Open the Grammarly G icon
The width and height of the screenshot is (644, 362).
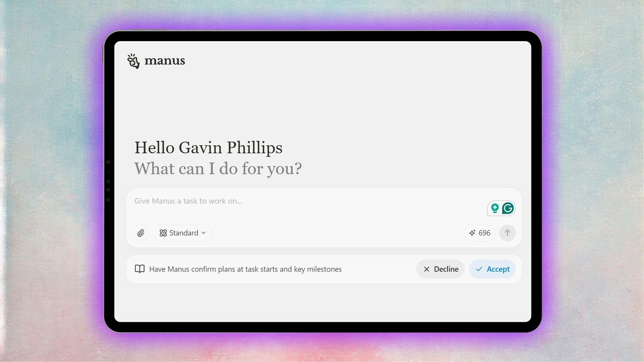click(x=508, y=208)
